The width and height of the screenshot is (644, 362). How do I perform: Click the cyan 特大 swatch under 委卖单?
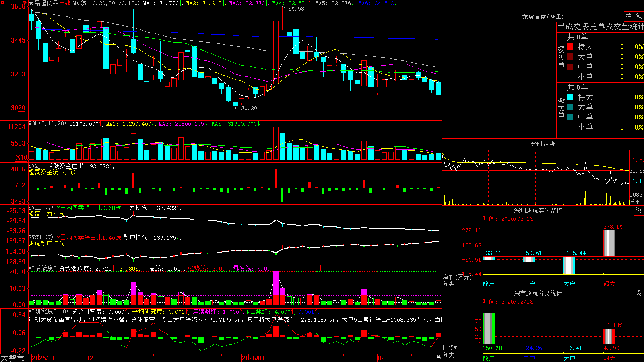pos(570,97)
